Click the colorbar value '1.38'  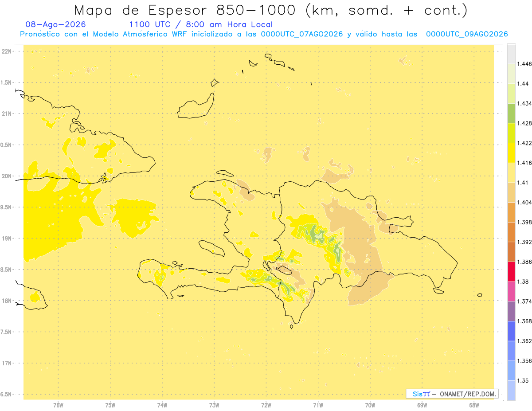click(523, 282)
